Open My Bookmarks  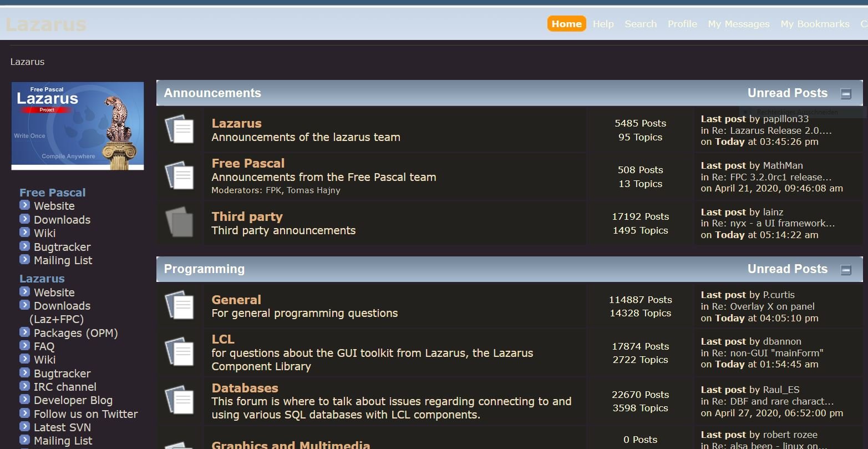point(815,24)
